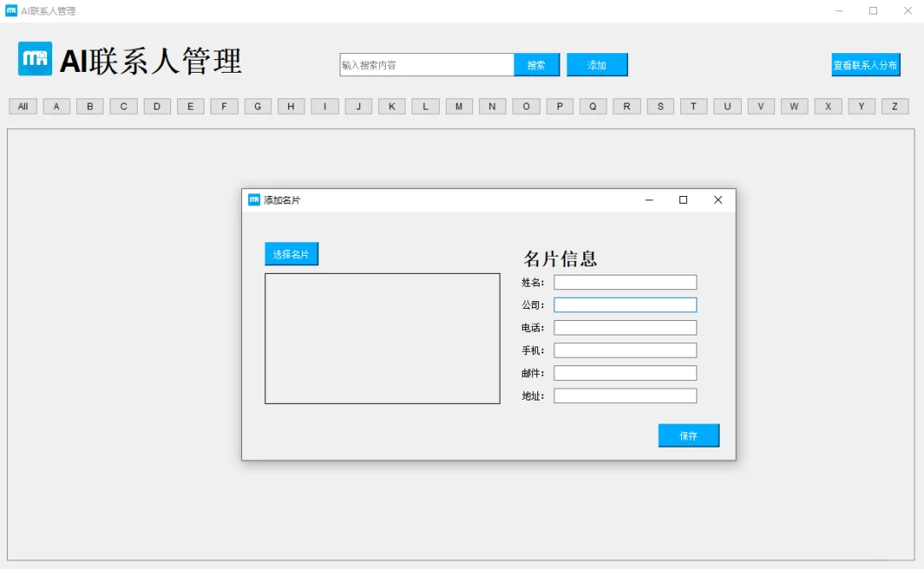This screenshot has width=924, height=569.
Task: Click the 姓名 name input field
Action: tap(625, 282)
